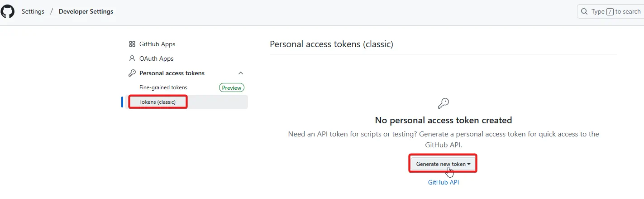The image size is (644, 199).
Task: Collapse the Personal access tokens section chevron
Action: click(x=241, y=73)
